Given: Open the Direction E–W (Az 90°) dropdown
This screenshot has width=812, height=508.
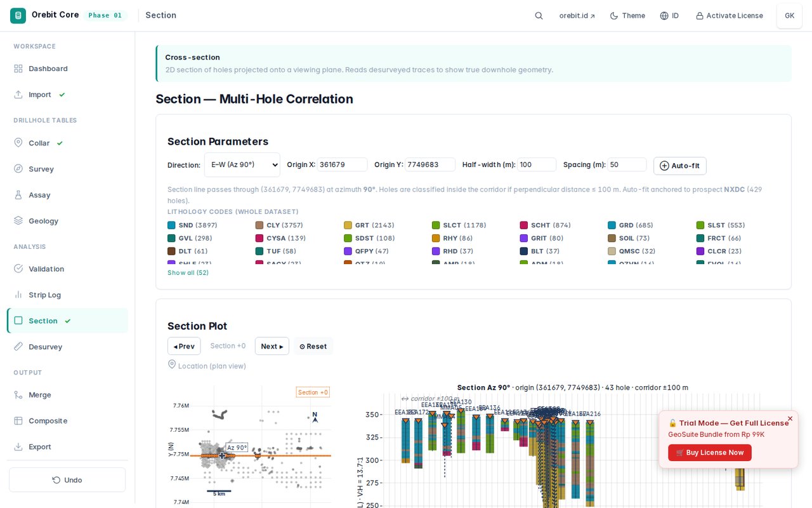Looking at the screenshot, I should [x=242, y=164].
